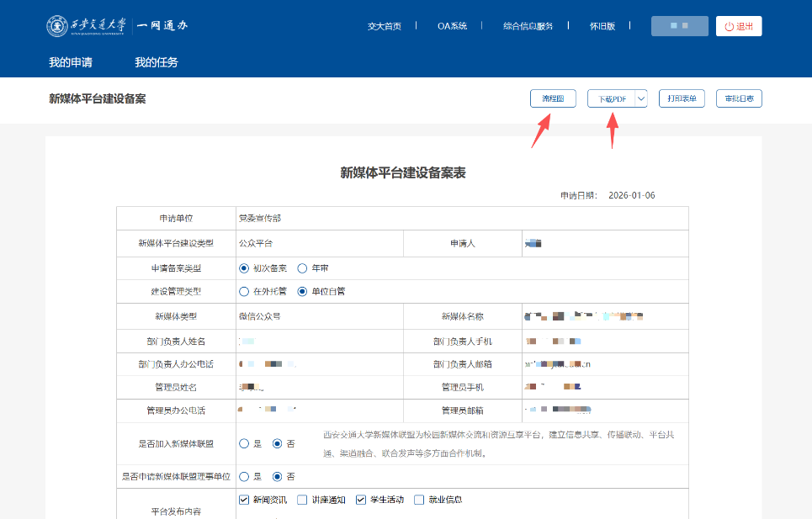Uncheck the 新闻资讯 checkbox

pos(245,500)
